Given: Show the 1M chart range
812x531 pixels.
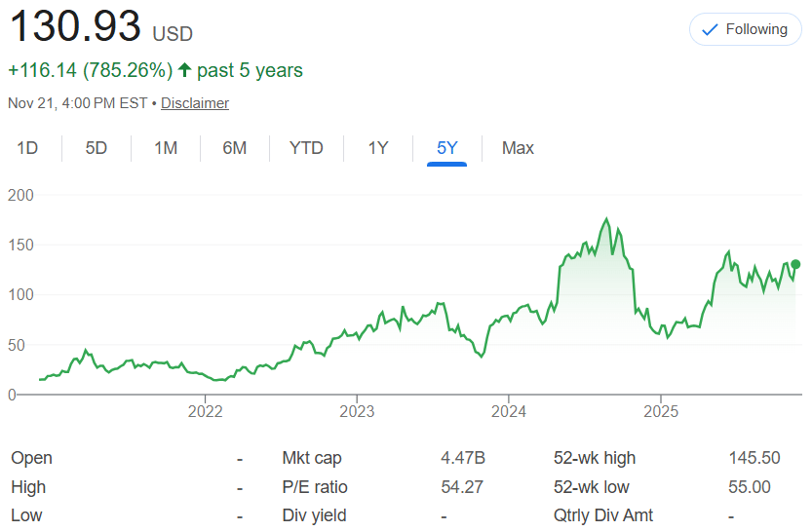Looking at the screenshot, I should pos(166,148).
